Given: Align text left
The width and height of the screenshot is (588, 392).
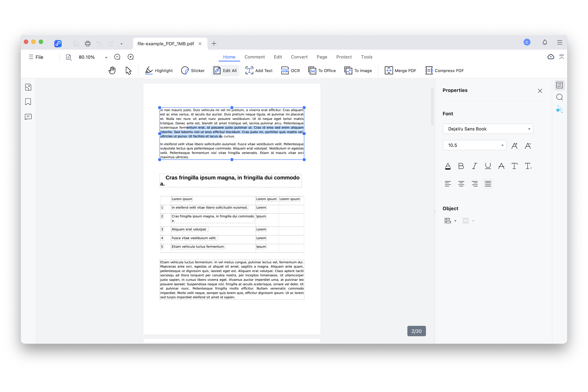Looking at the screenshot, I should pyautogui.click(x=448, y=184).
